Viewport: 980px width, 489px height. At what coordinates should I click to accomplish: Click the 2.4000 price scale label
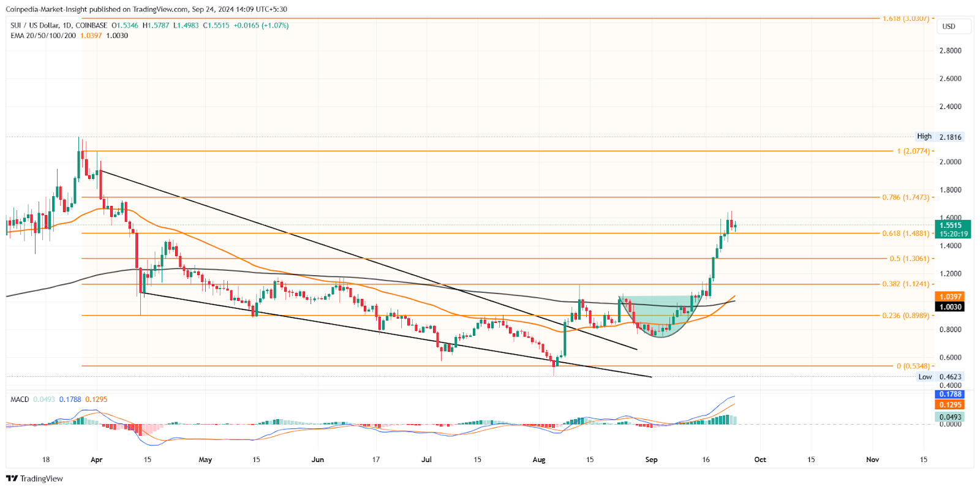pyautogui.click(x=951, y=107)
